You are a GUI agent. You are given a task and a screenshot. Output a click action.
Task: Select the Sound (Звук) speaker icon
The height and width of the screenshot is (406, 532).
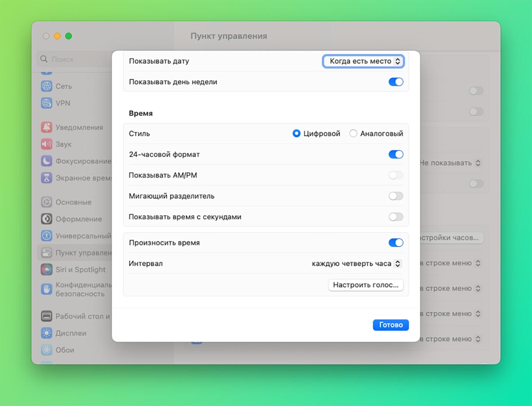click(x=47, y=144)
